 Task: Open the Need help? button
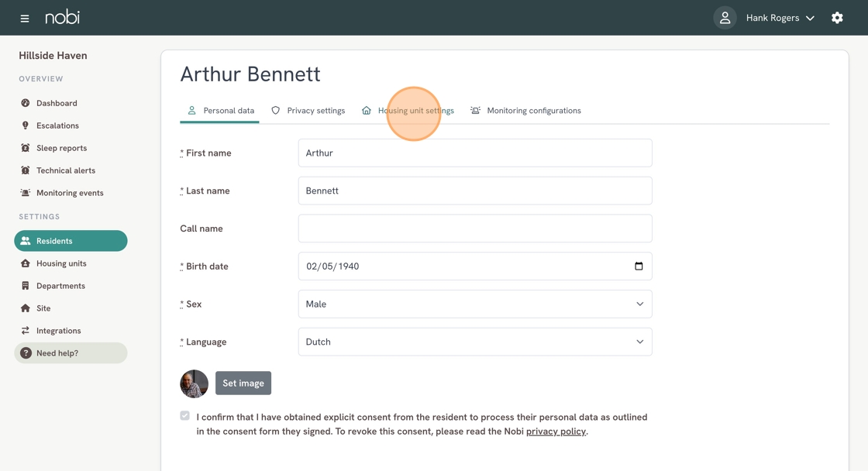[x=71, y=353]
